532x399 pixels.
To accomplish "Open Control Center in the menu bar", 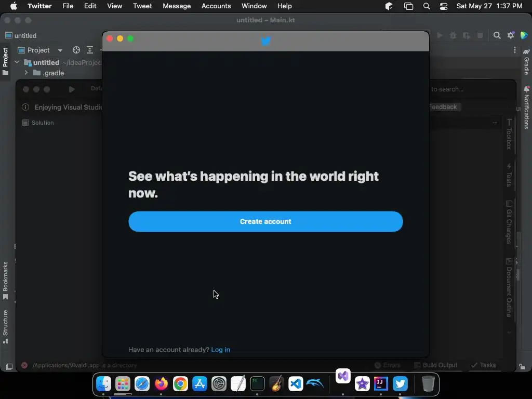I will click(x=444, y=6).
